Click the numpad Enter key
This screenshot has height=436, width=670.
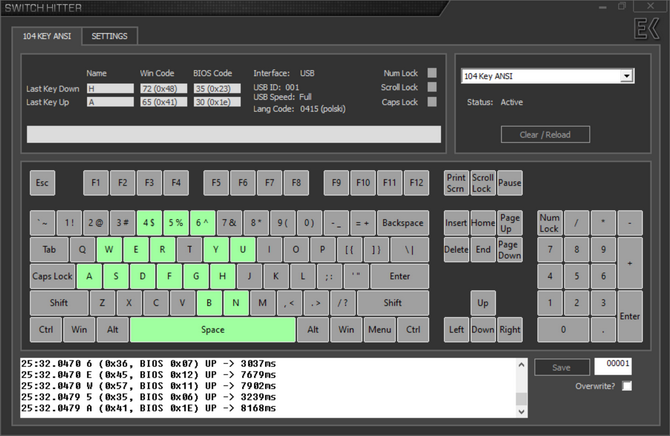(630, 316)
